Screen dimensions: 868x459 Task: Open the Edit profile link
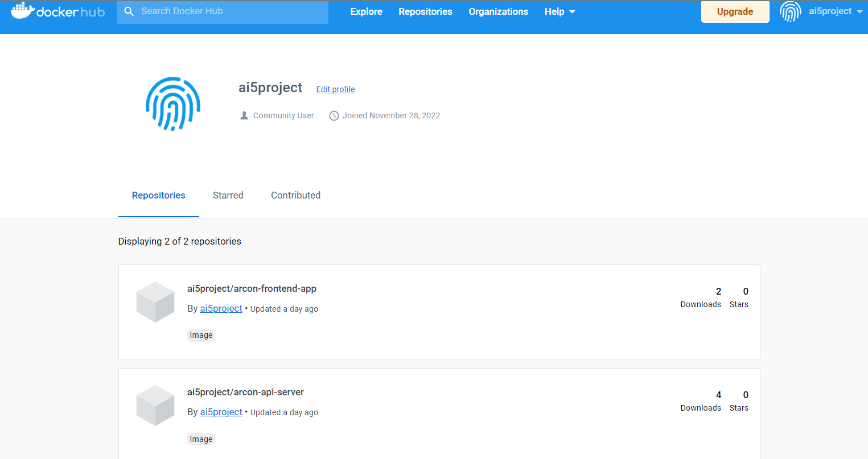tap(335, 89)
